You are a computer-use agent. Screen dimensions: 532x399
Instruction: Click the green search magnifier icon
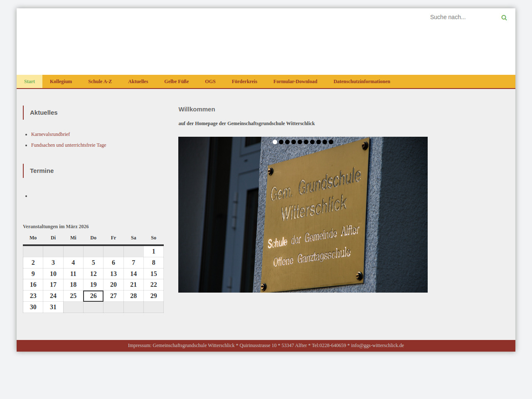point(504,17)
